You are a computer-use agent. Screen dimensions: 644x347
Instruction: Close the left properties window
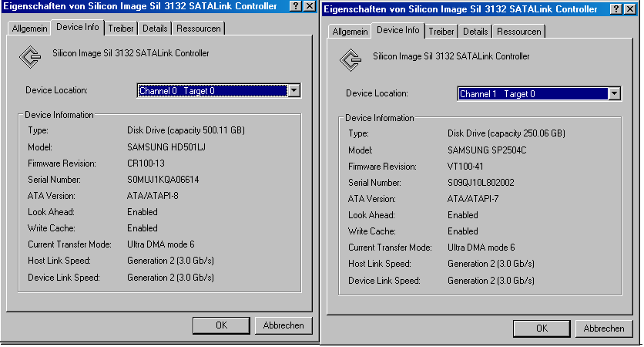309,6
